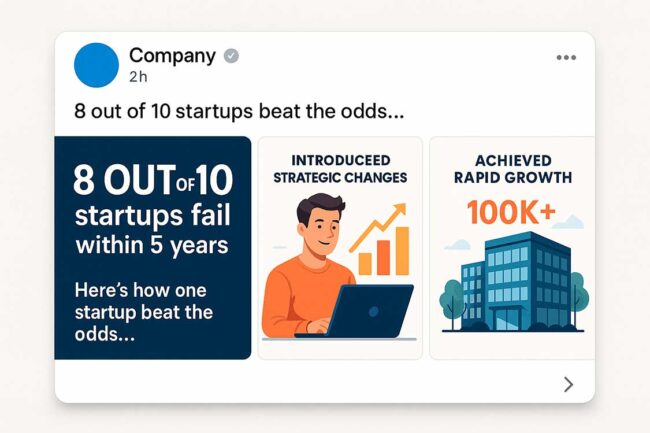The height and width of the screenshot is (433, 650).
Task: Click the "8 OUT OF 10" headline
Action: (152, 180)
